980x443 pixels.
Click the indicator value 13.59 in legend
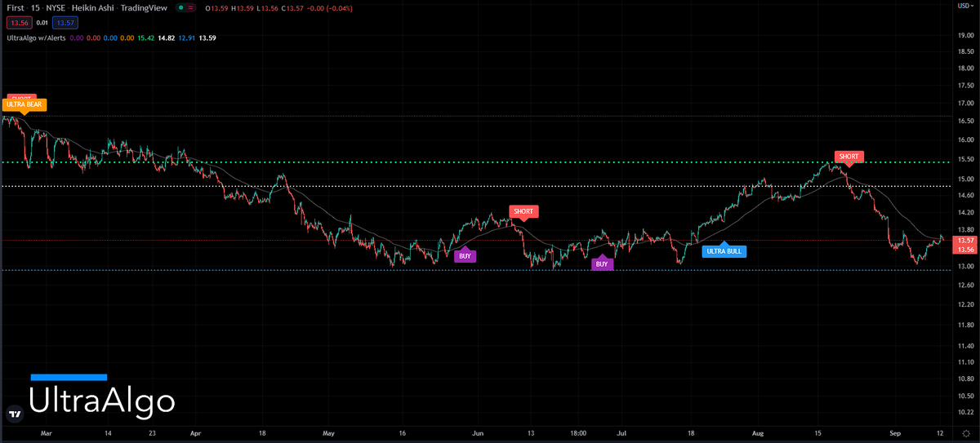tap(209, 38)
